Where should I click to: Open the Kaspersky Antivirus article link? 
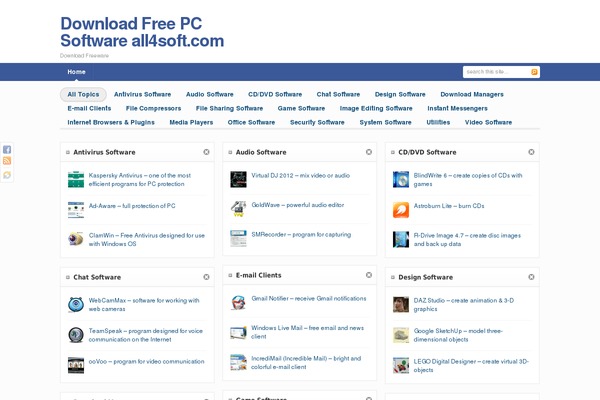click(x=140, y=180)
